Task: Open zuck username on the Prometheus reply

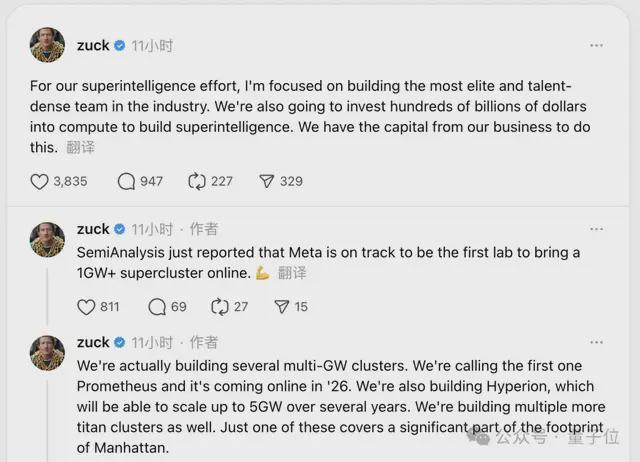Action: (93, 342)
